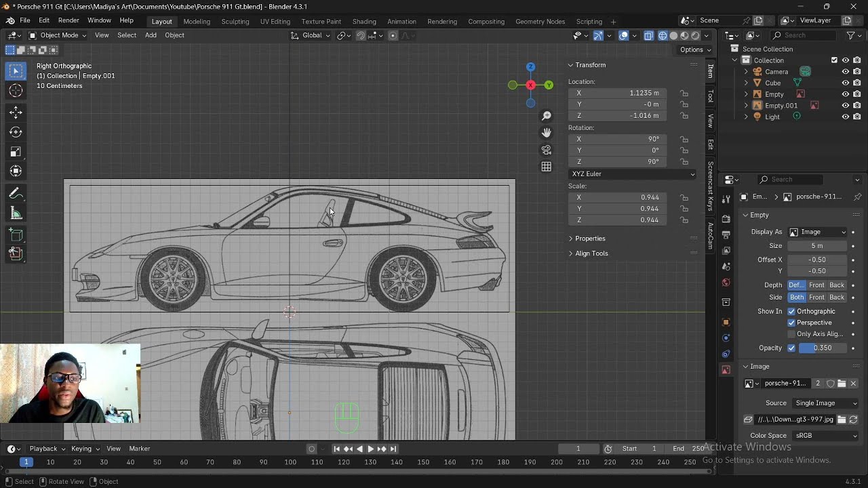Disable the Perspective checkbox
The image size is (868, 488).
click(791, 323)
